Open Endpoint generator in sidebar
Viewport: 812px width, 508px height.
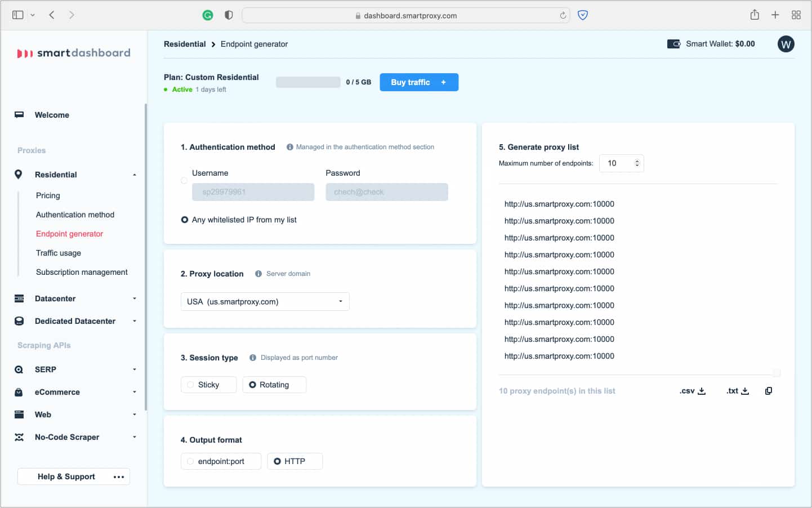(x=69, y=234)
